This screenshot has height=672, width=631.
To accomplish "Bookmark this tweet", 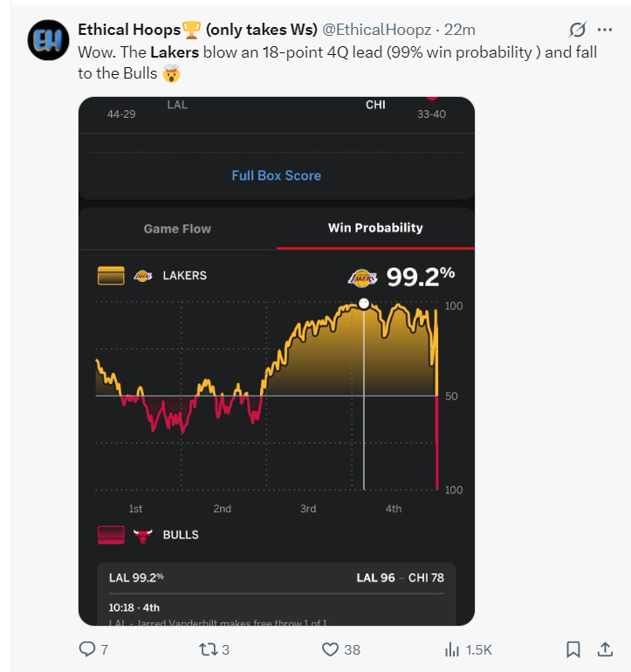I will 573,649.
